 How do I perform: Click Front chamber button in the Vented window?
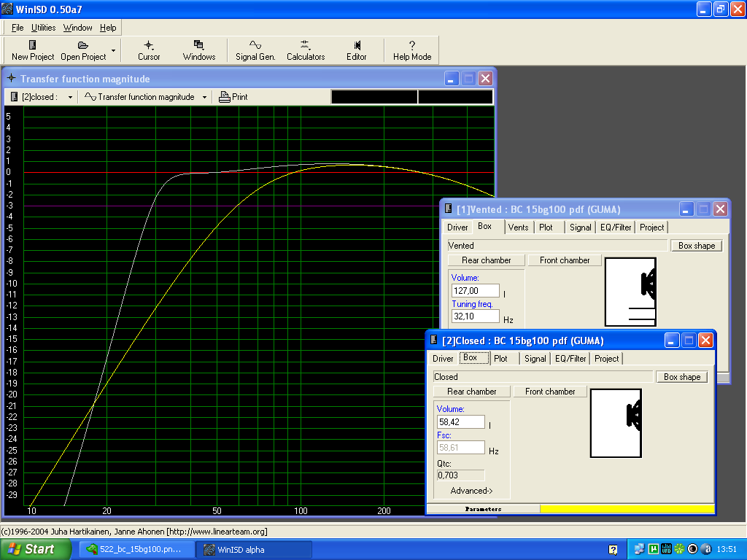click(565, 260)
